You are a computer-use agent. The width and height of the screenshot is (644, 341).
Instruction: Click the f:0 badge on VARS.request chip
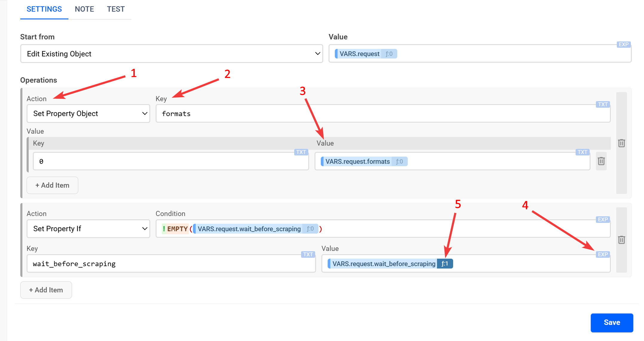point(389,54)
